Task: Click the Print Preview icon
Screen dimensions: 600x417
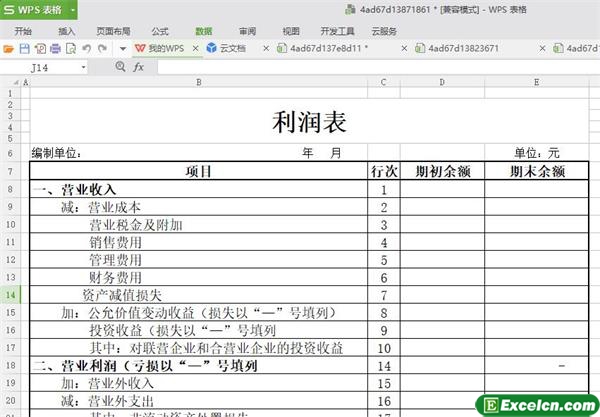Action: click(x=71, y=49)
